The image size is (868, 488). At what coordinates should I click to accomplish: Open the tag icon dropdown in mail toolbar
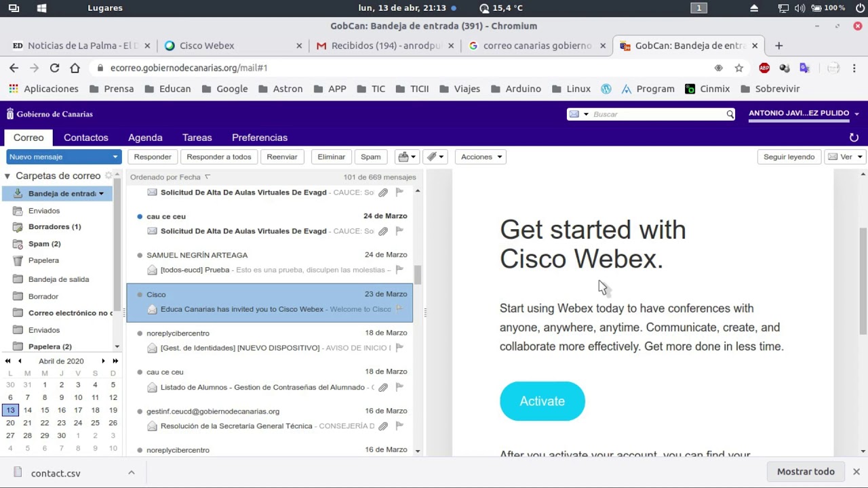tap(435, 157)
